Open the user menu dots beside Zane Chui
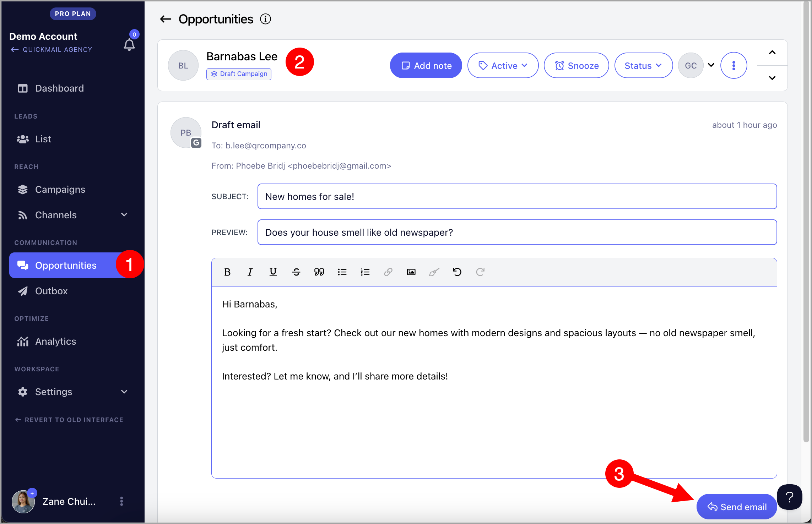This screenshot has width=812, height=524. tap(121, 501)
